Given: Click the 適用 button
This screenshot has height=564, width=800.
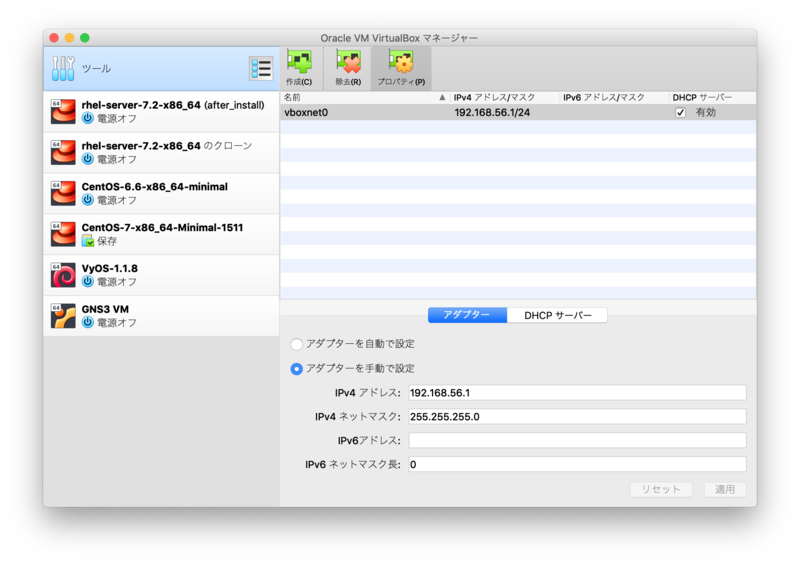Looking at the screenshot, I should click(x=725, y=489).
